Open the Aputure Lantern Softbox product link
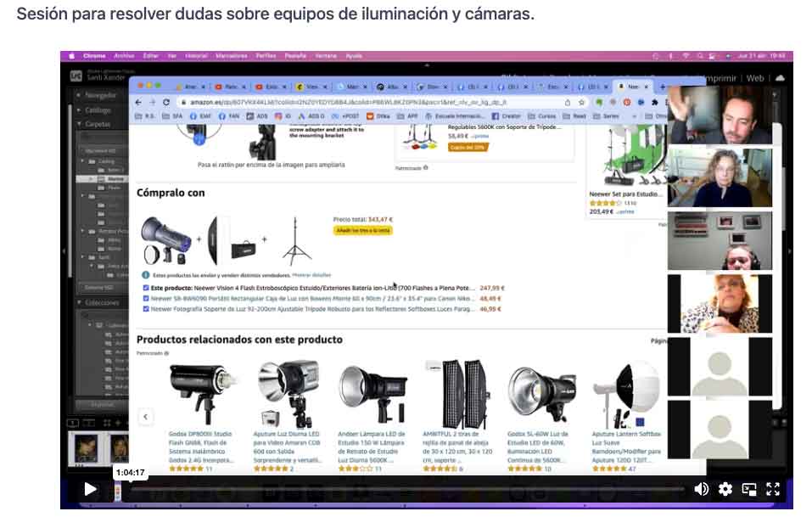 click(627, 447)
